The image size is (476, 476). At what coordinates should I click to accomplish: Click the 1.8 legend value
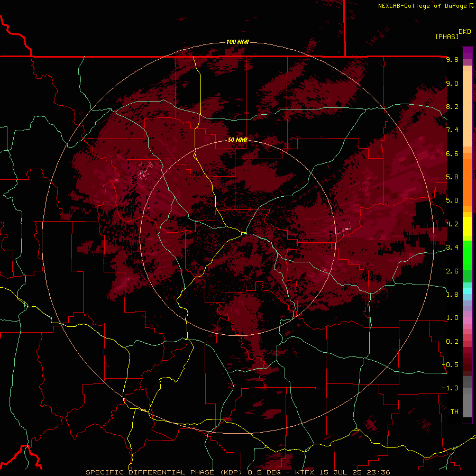click(452, 295)
